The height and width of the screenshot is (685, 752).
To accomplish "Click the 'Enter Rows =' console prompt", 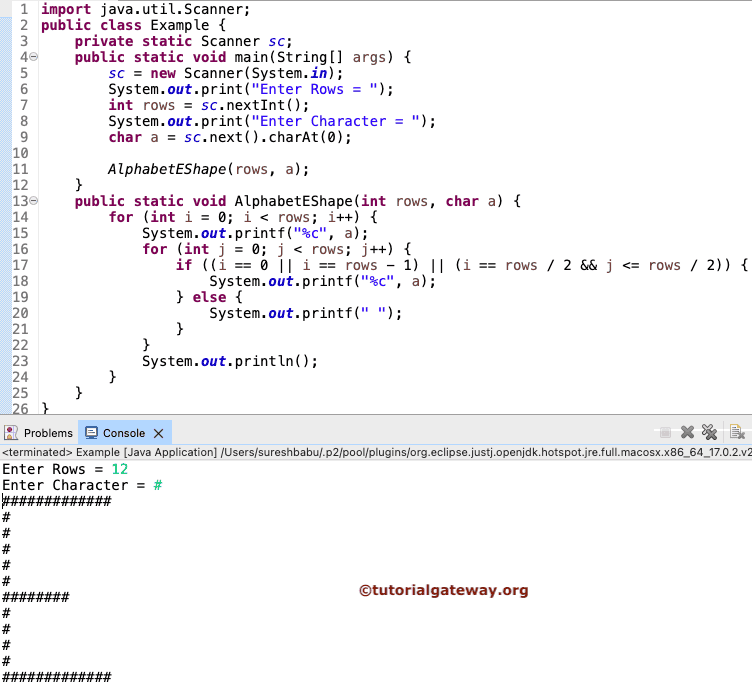I will (x=53, y=469).
